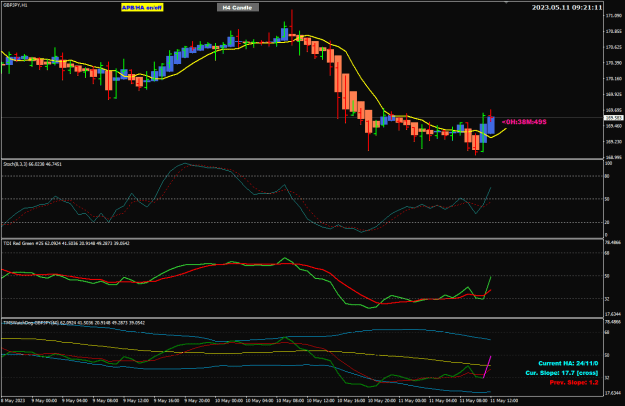Click the 170.625 price axis label
This screenshot has width=625, height=406.
(x=614, y=47)
